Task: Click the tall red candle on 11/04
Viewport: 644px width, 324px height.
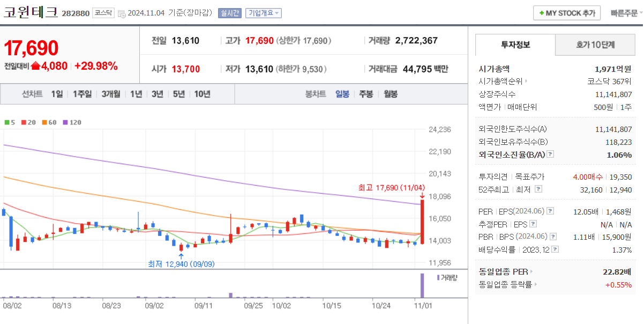Action: (x=422, y=222)
